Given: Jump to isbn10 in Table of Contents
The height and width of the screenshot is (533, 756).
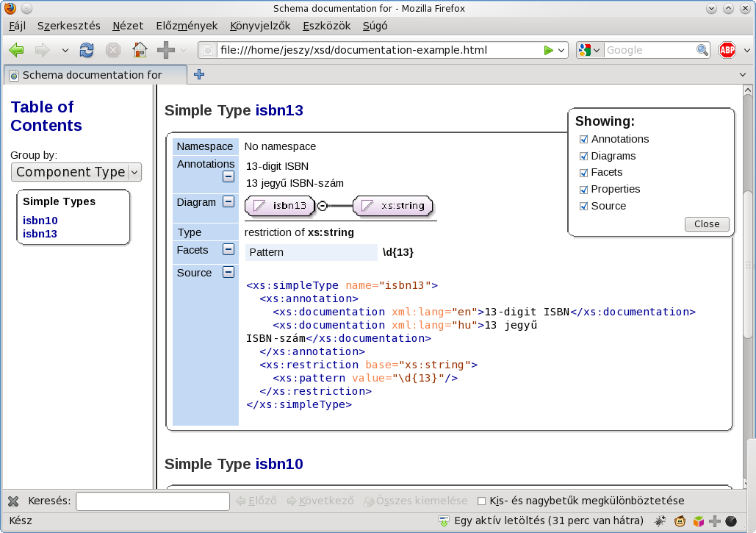Looking at the screenshot, I should pos(40,221).
